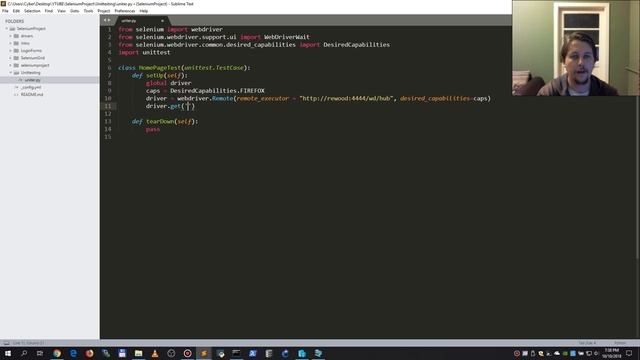This screenshot has width=640, height=360.
Task: Open Task View on taskbar
Action: tap(40, 353)
